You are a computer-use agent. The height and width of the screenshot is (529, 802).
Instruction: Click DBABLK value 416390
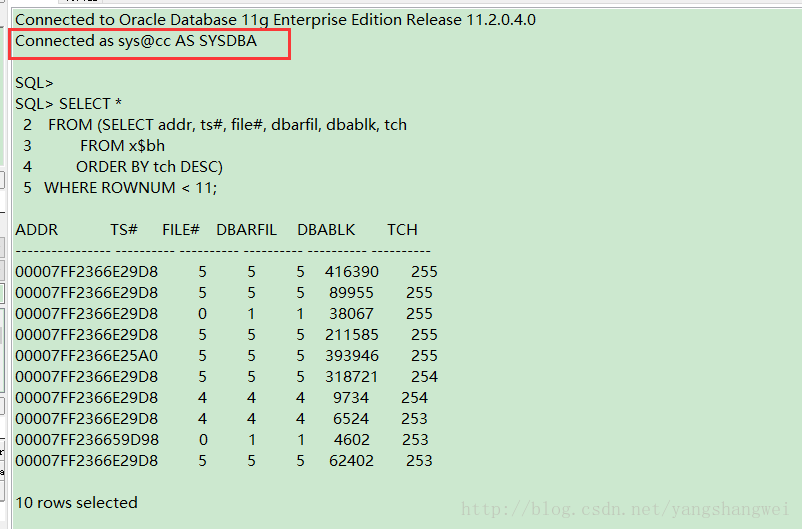352,272
